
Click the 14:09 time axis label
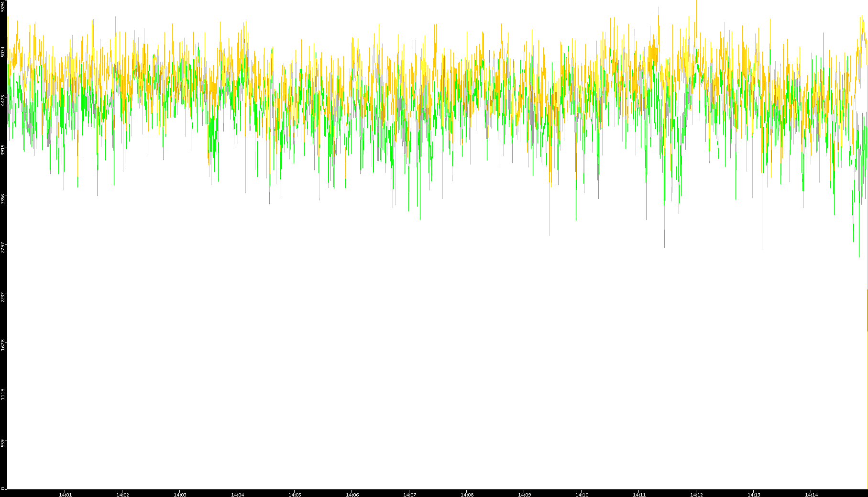[524, 495]
